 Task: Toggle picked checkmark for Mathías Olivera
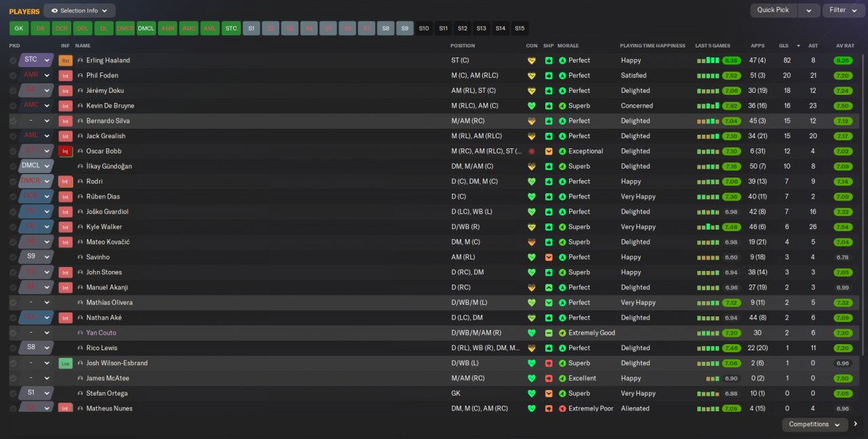pyautogui.click(x=13, y=303)
